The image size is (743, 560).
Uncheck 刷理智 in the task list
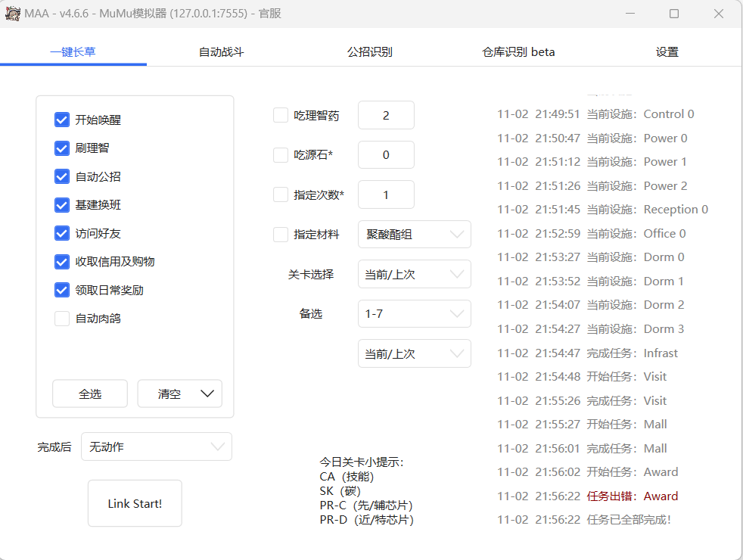point(61,148)
